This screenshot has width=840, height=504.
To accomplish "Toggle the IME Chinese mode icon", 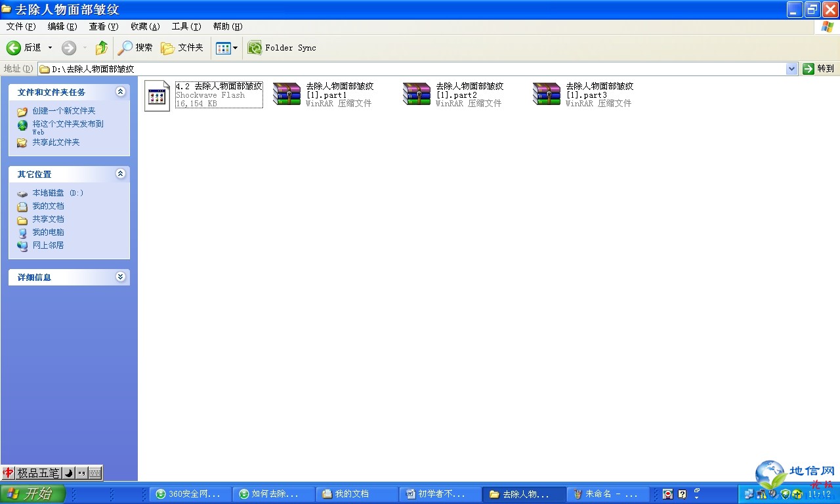I will pos(9,473).
